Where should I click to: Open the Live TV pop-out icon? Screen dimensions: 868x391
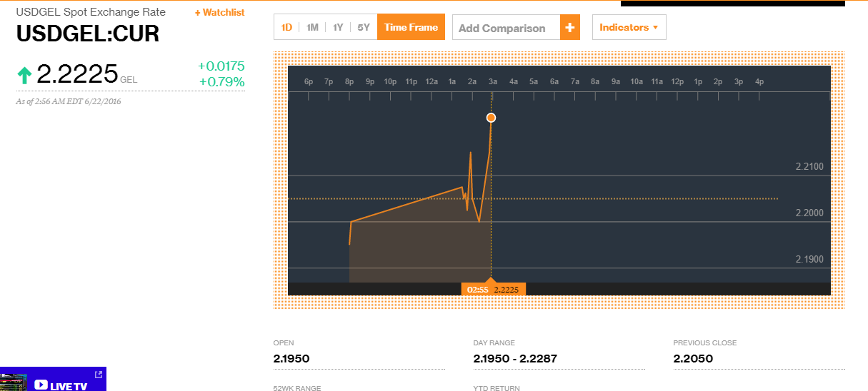pyautogui.click(x=99, y=374)
